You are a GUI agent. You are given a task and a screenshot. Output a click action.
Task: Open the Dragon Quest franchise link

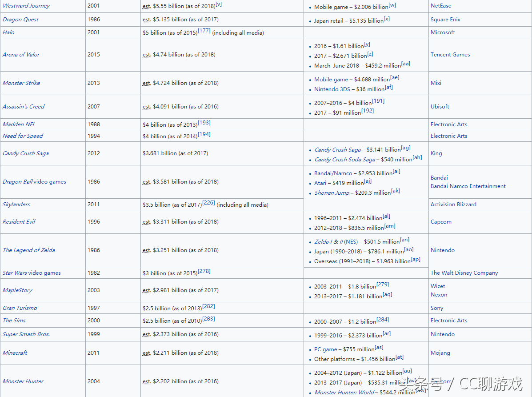coord(21,20)
